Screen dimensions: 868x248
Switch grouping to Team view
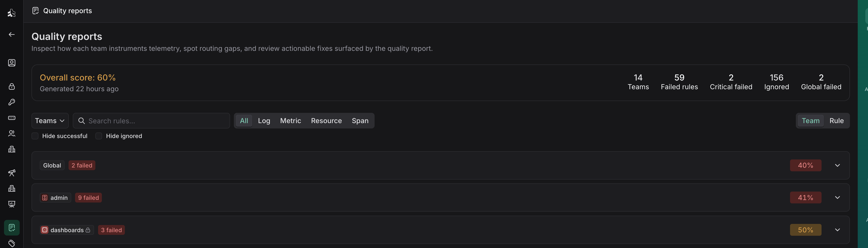(x=810, y=121)
